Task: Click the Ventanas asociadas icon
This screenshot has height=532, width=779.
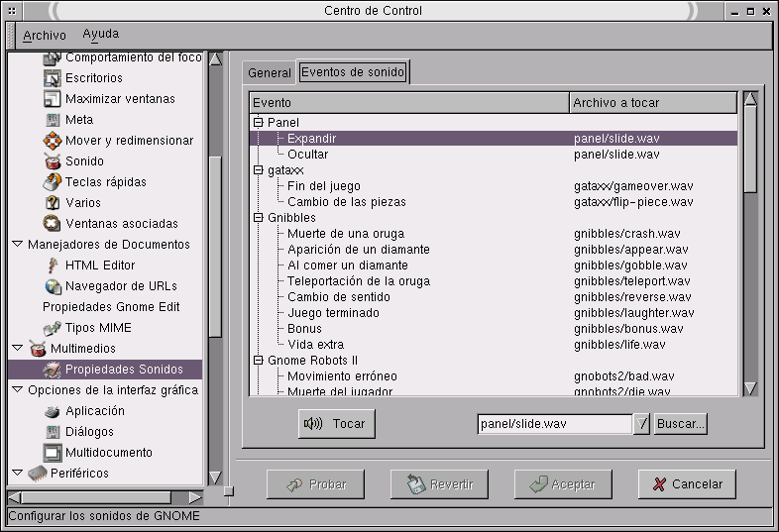Action: (x=53, y=224)
